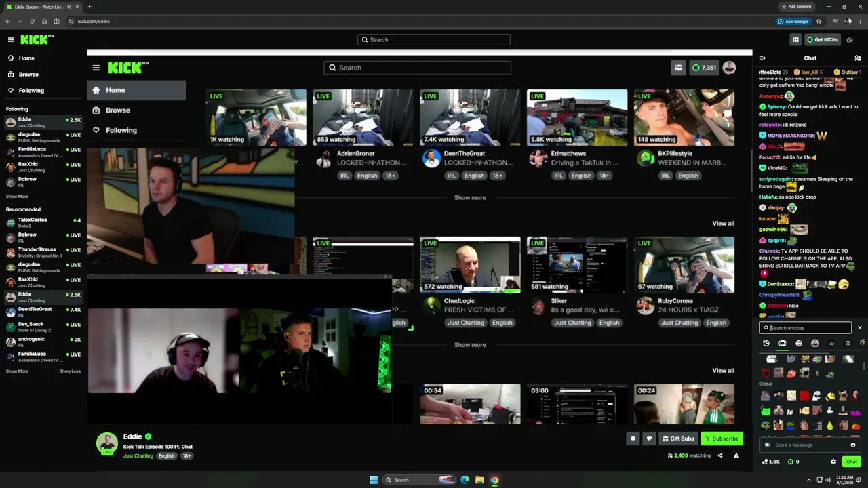Subscribe to Eddie's channel

coord(722,439)
